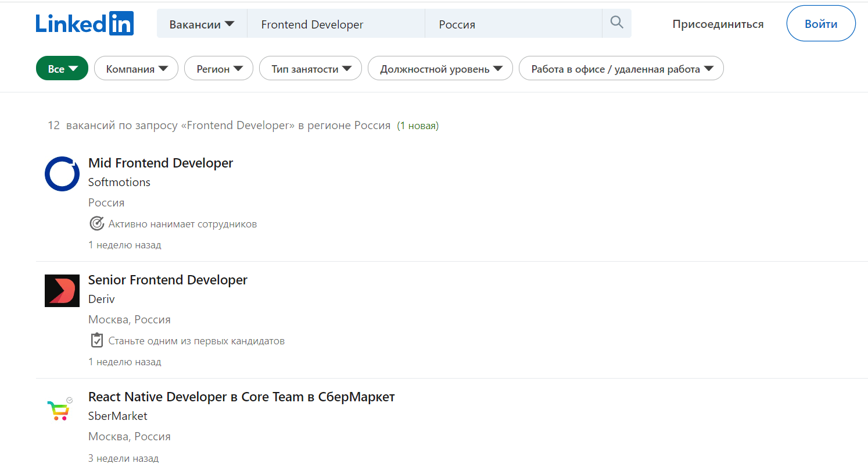Click the actively hiring target icon

pos(96,224)
